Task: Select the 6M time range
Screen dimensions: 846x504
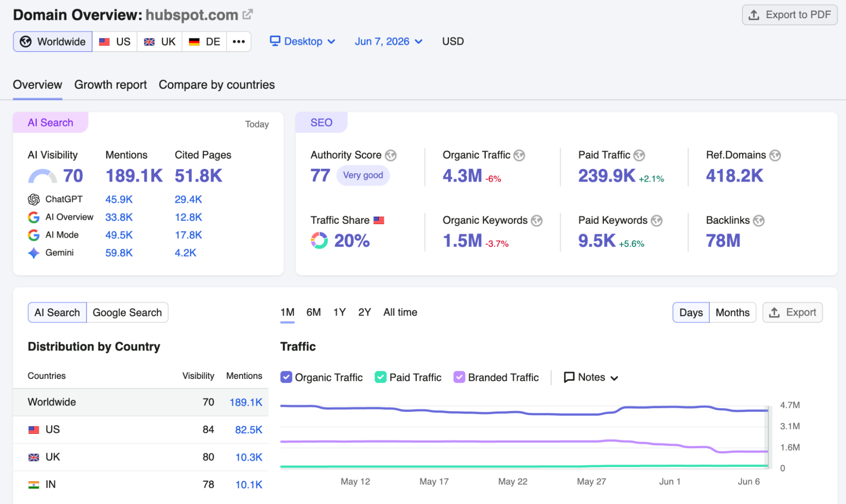Action: [314, 312]
